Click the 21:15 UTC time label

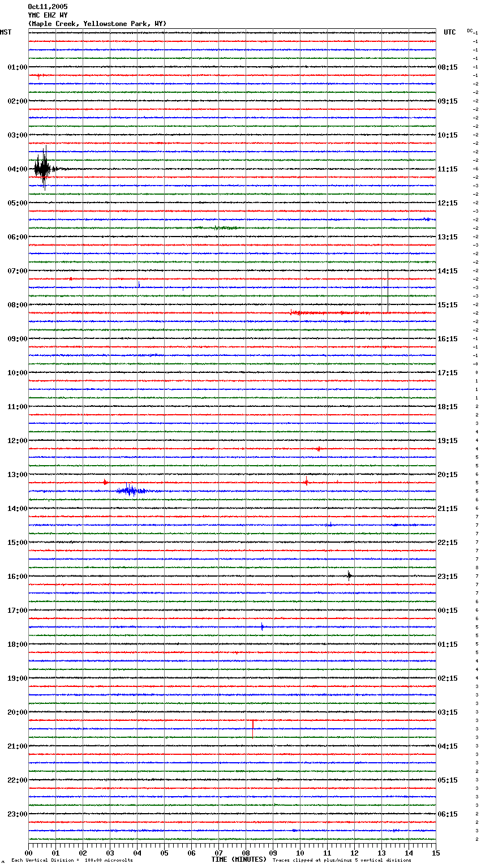click(x=448, y=509)
